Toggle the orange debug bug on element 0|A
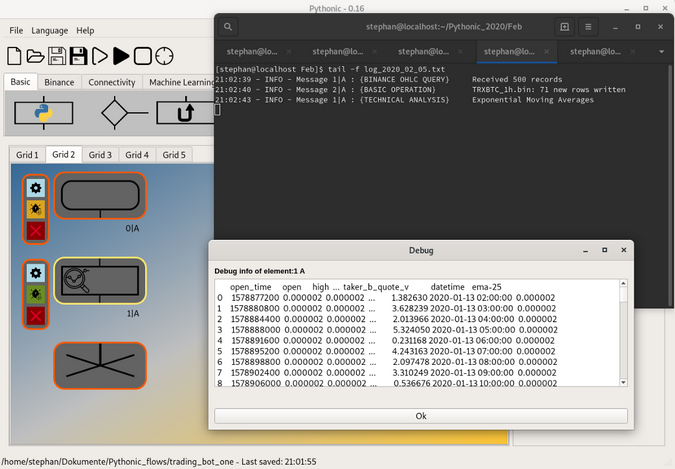The width and height of the screenshot is (675, 469). (36, 209)
